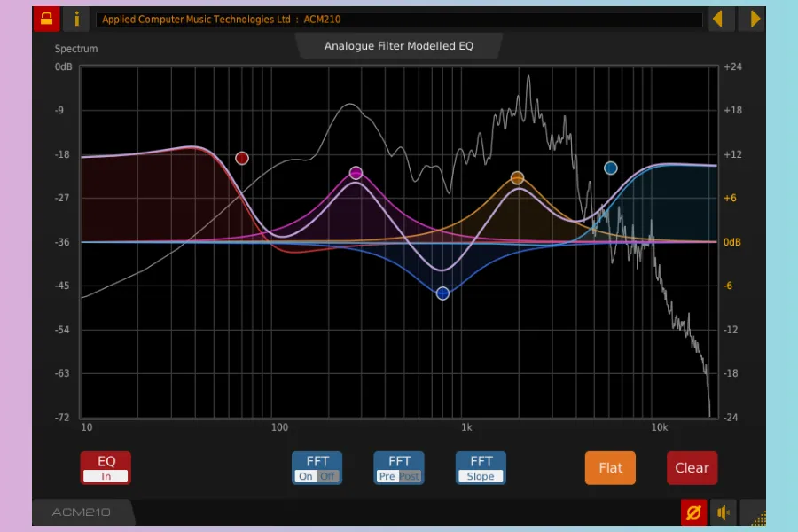The height and width of the screenshot is (532, 798).
Task: Click the red lock icon
Action: tap(46, 19)
